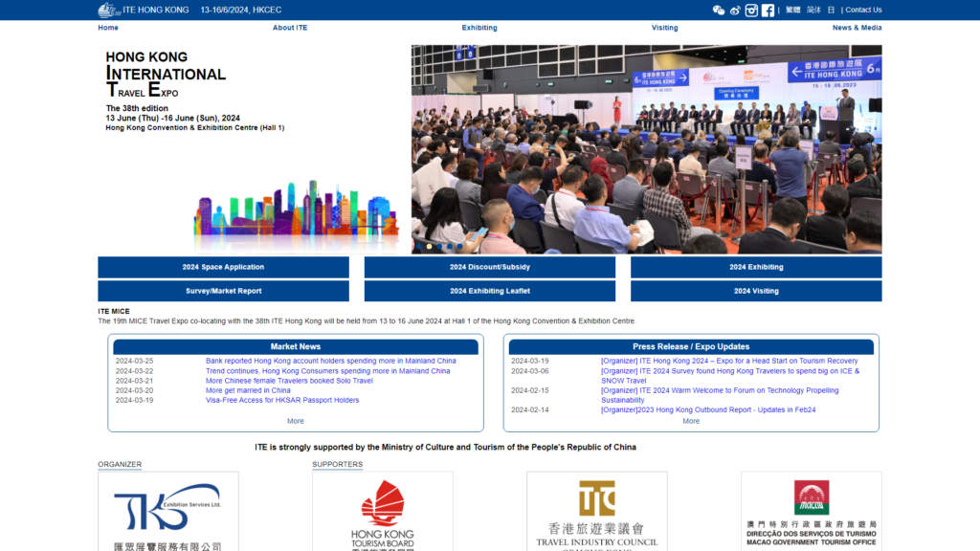980x551 pixels.
Task: Click the 2024 Visiting button
Action: [756, 291]
